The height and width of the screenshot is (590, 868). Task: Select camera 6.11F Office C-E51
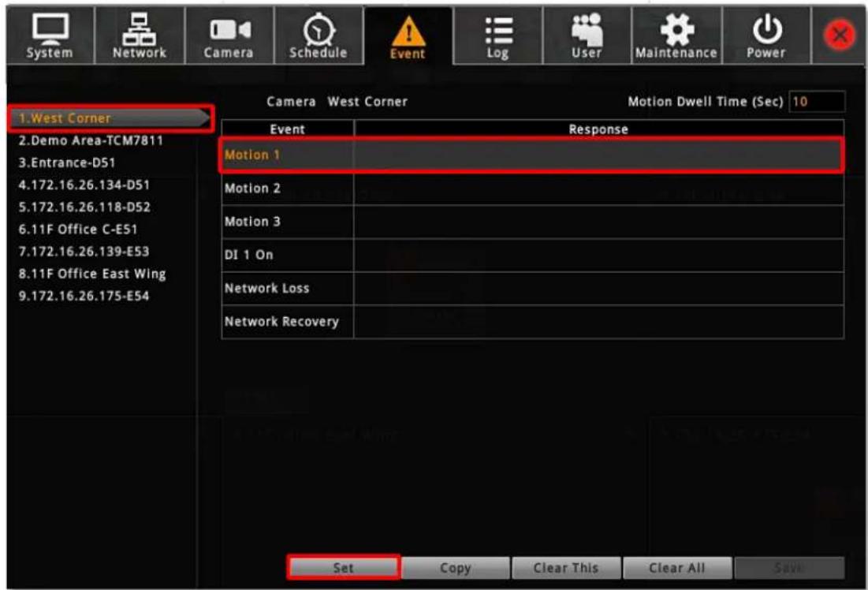[x=78, y=230]
